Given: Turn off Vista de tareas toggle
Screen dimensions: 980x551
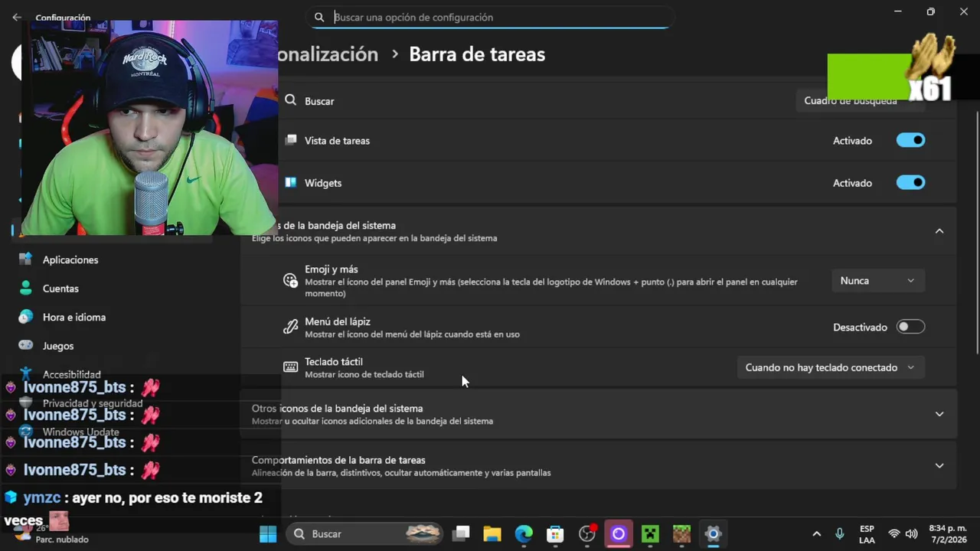Looking at the screenshot, I should (x=910, y=140).
